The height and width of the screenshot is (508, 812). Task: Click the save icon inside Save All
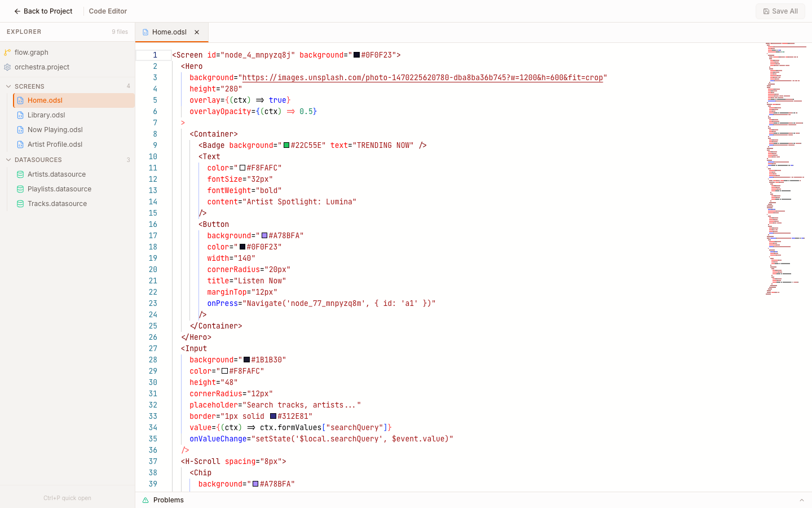(x=766, y=11)
